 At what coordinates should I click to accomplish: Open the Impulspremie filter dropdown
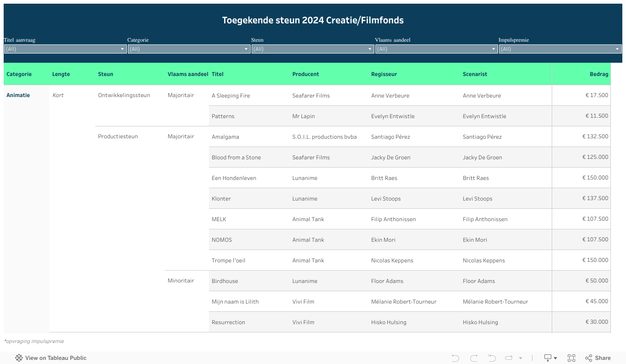click(x=560, y=49)
